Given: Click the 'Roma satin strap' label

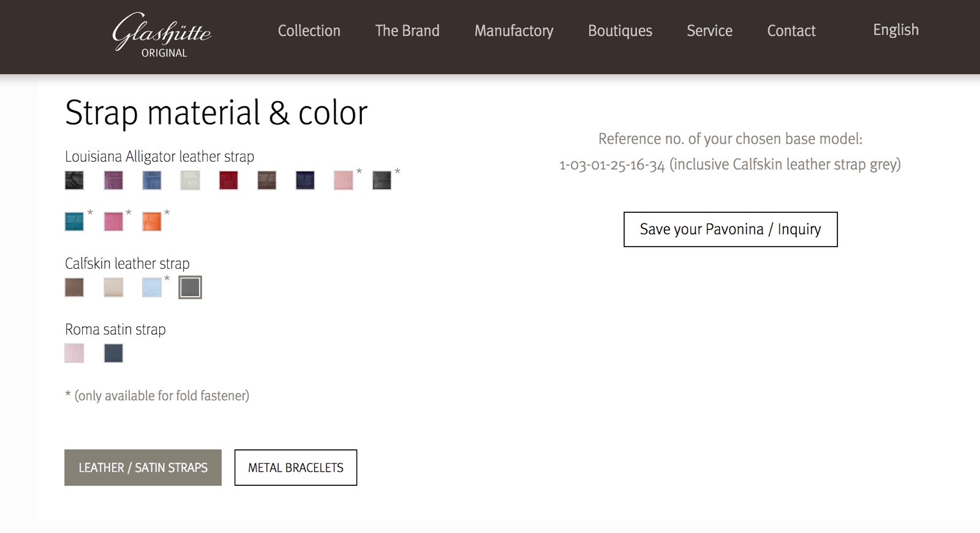Looking at the screenshot, I should 115,329.
